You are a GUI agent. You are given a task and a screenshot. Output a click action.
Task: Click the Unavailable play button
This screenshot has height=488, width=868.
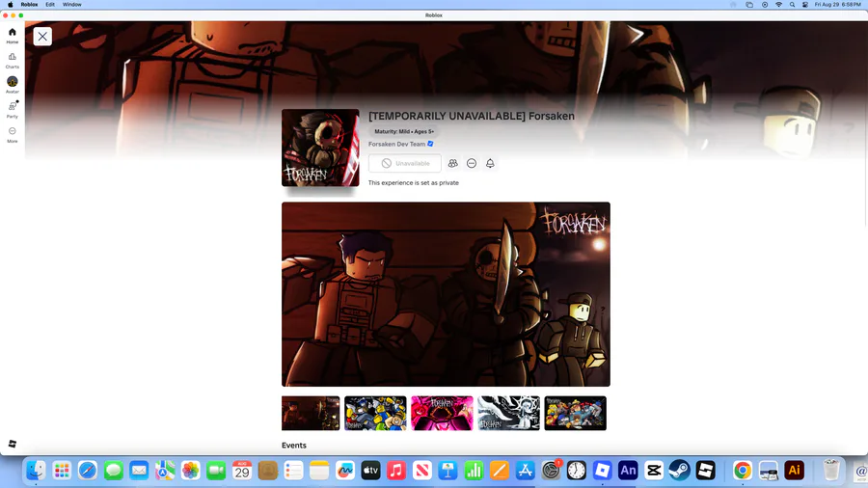point(405,163)
